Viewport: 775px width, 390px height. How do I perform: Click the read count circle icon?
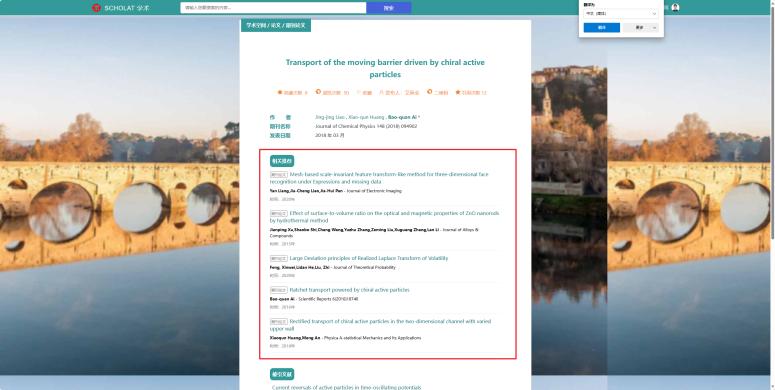[x=318, y=92]
